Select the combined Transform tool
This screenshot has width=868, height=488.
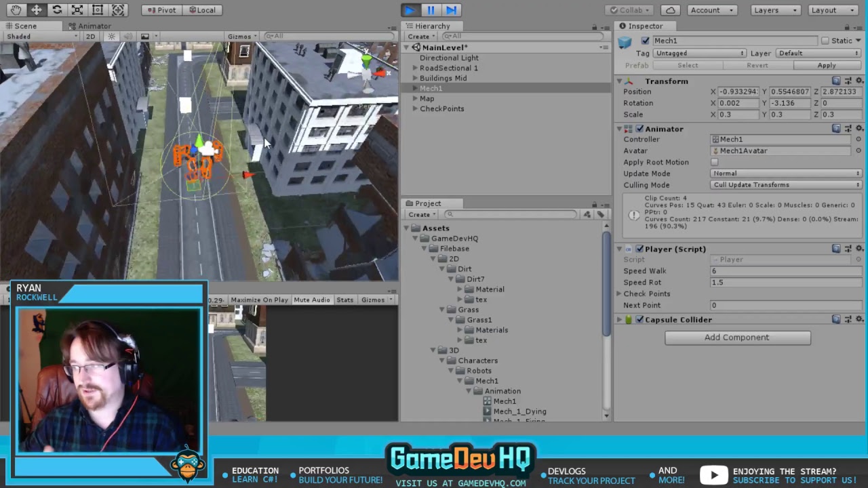pyautogui.click(x=118, y=10)
